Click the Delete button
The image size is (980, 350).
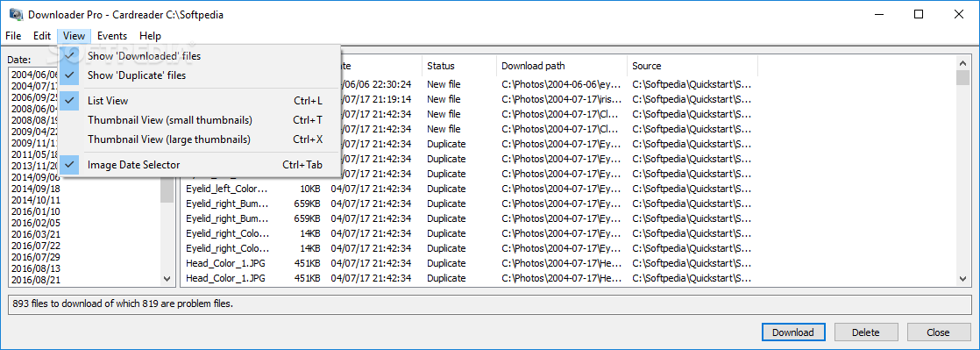click(866, 332)
